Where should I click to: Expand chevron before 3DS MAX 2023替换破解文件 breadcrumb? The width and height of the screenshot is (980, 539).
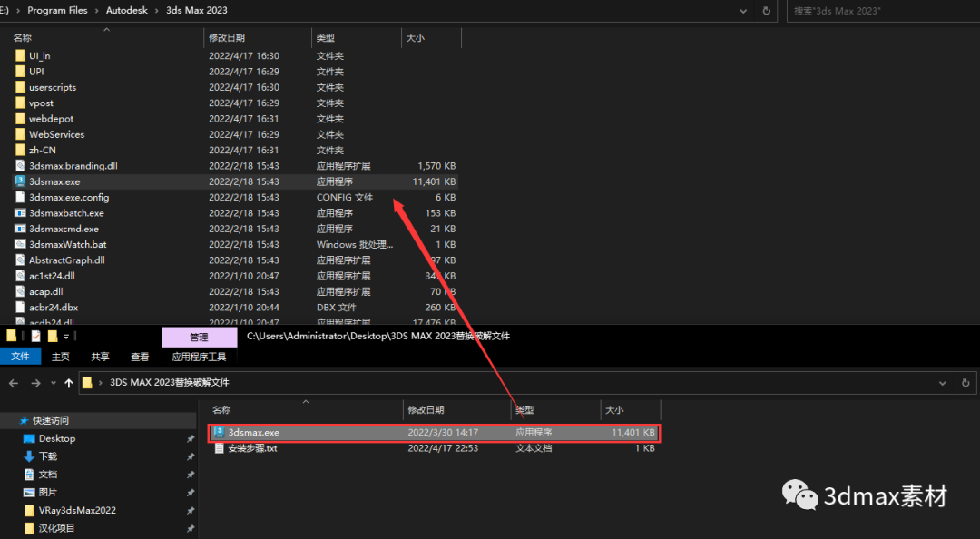101,383
